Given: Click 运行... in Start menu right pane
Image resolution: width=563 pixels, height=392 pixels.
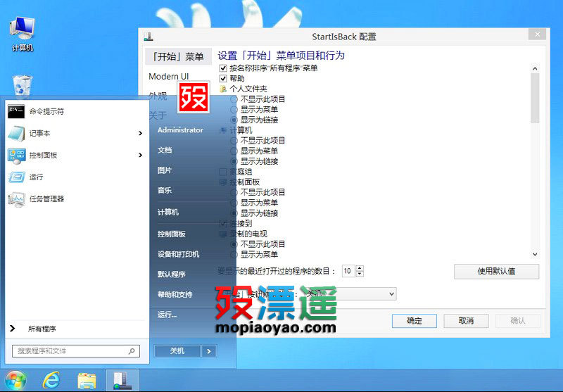Looking at the screenshot, I should pos(167,315).
